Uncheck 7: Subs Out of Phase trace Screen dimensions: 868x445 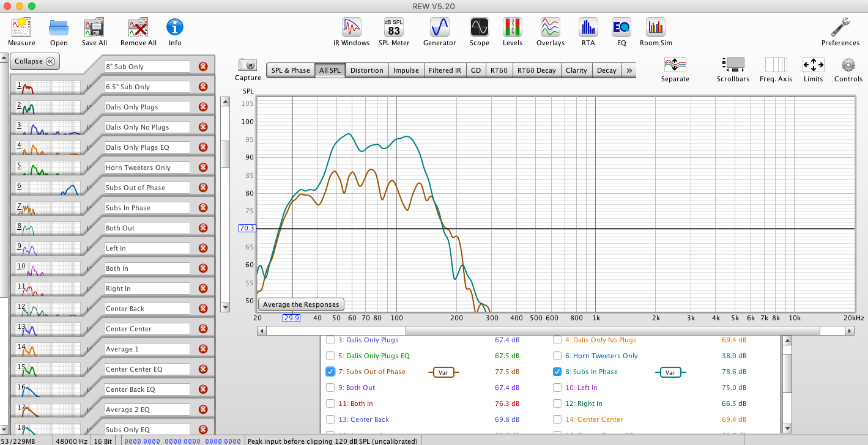[x=330, y=372]
